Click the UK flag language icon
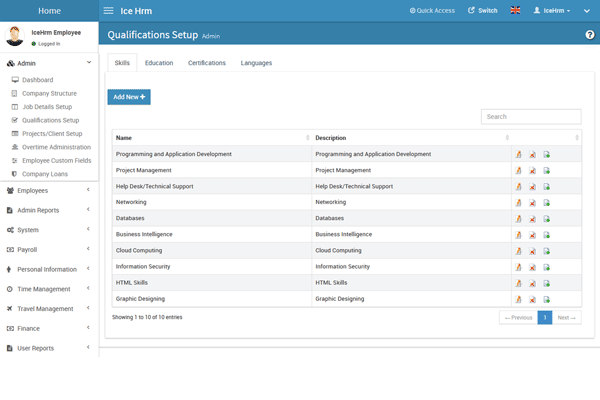Screen dimensions: 600x400 [x=515, y=11]
